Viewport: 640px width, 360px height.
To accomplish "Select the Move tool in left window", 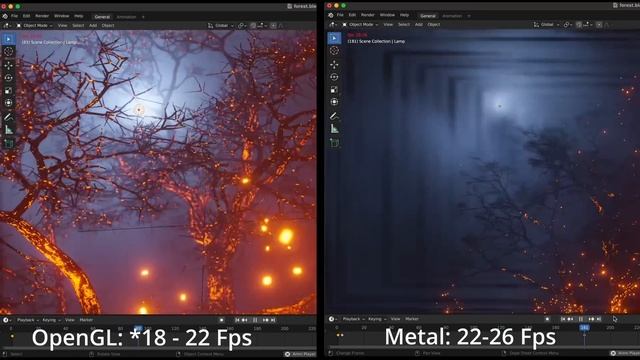I will tap(9, 65).
